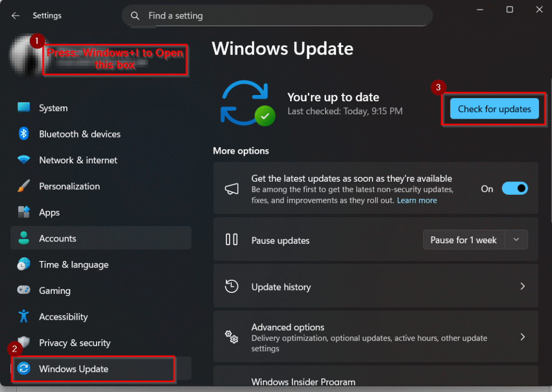Screen dimensions: 552x392
Task: Click the Time & language globe icon
Action: pos(24,264)
